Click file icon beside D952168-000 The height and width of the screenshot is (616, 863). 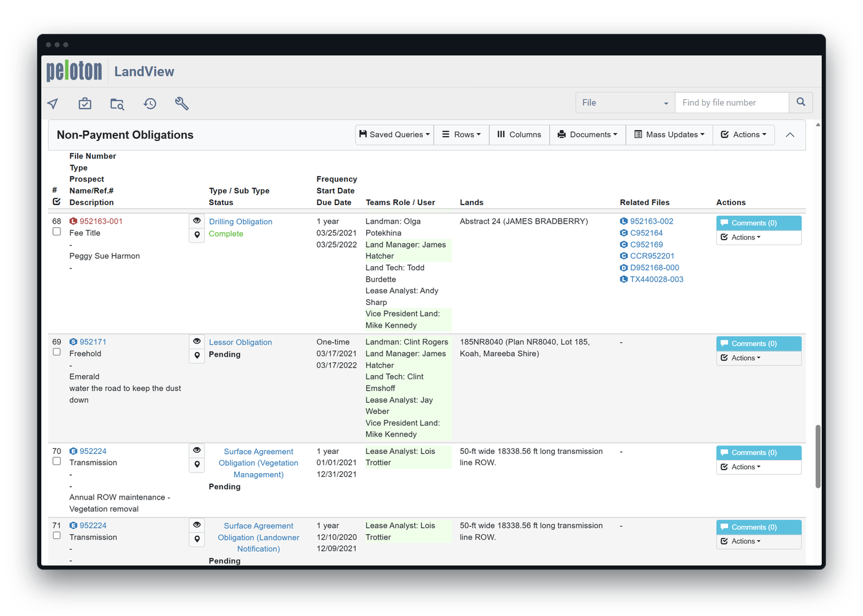624,268
